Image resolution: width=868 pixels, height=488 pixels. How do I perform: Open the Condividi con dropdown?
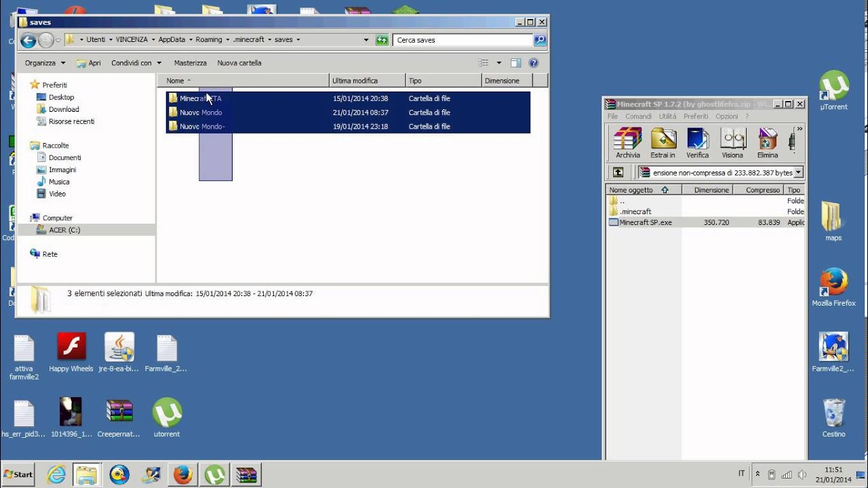(x=136, y=63)
